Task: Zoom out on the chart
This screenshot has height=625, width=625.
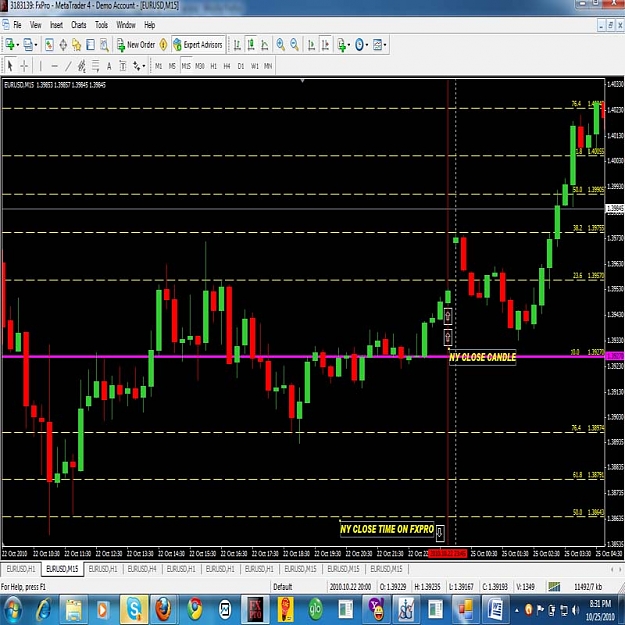Action: click(x=295, y=45)
